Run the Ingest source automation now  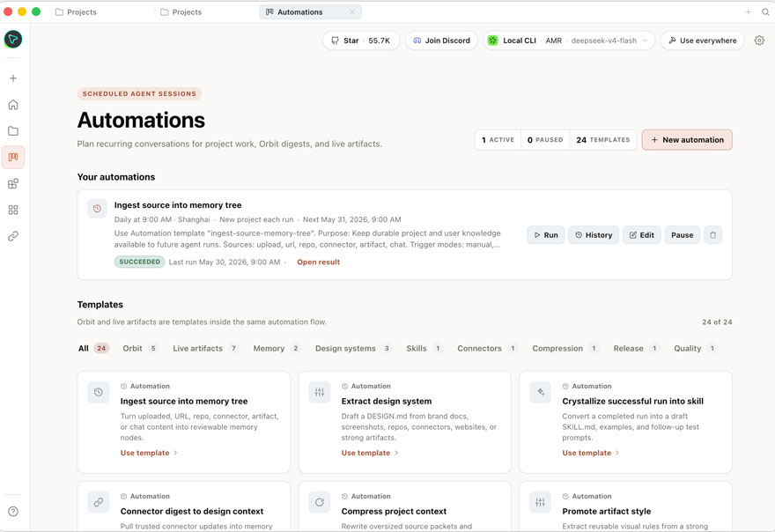click(546, 235)
